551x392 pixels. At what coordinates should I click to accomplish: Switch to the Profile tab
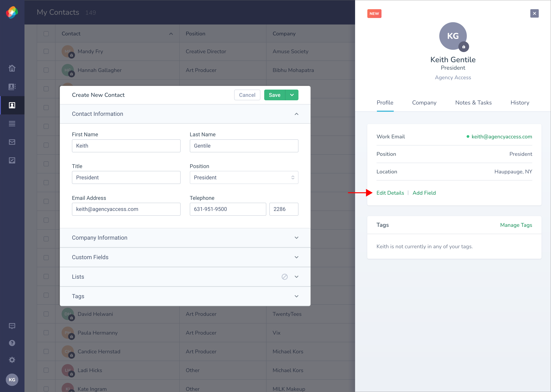click(385, 103)
